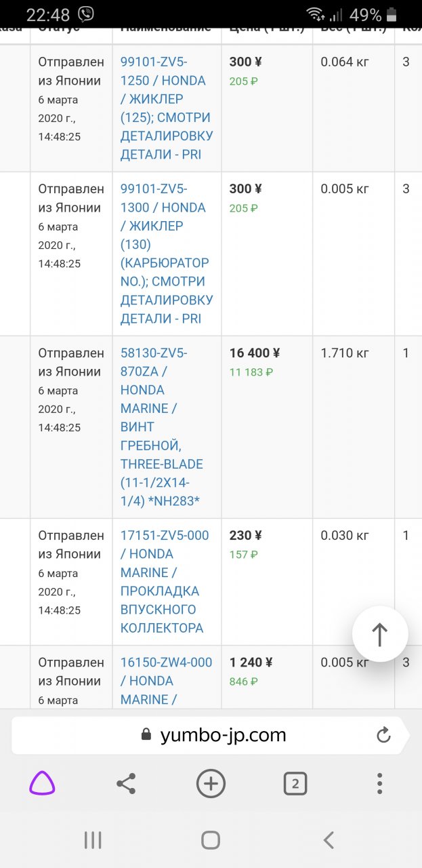Tap the 1.710 кг weight cell

coord(345,353)
